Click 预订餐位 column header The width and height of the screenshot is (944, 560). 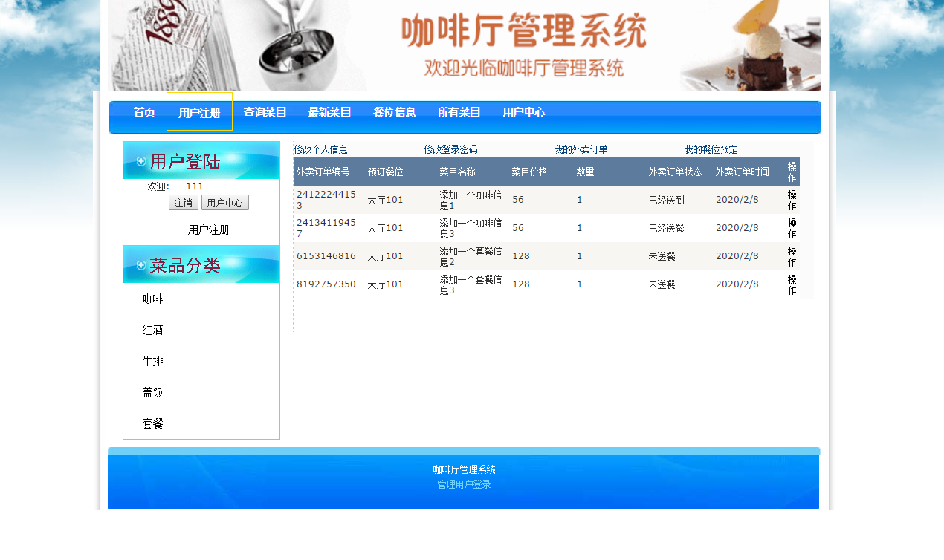point(386,172)
